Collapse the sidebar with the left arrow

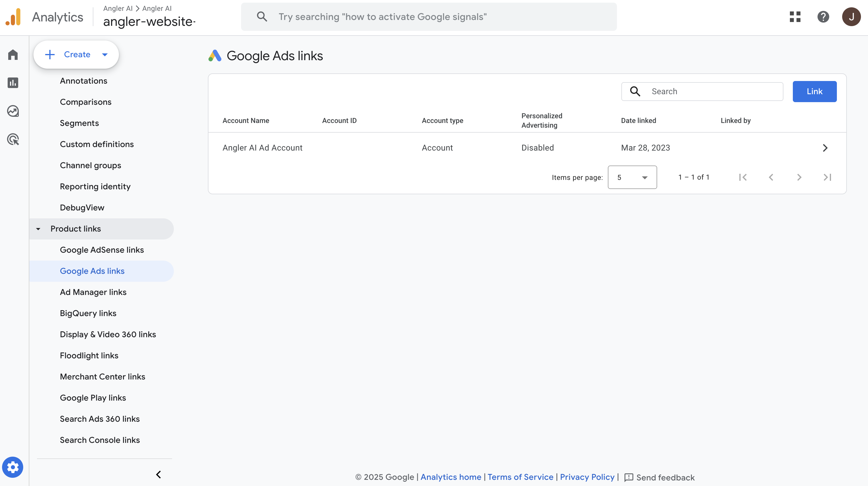click(x=158, y=475)
